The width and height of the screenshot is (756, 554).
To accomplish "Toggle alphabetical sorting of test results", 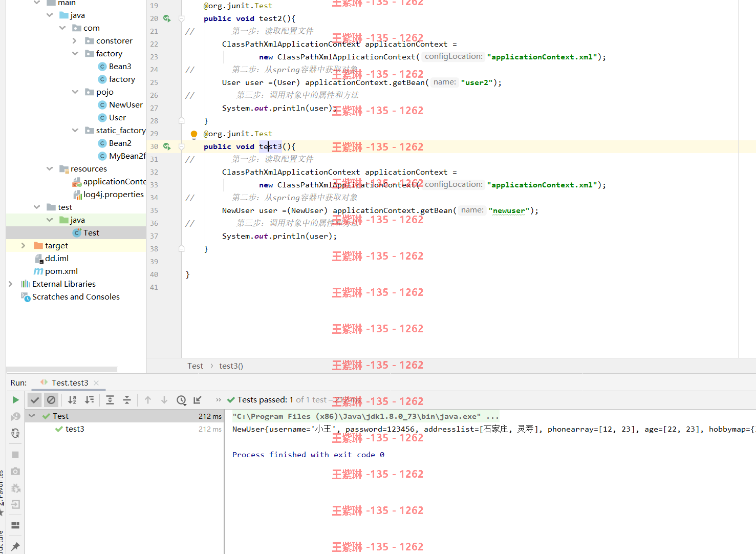I will [x=72, y=400].
